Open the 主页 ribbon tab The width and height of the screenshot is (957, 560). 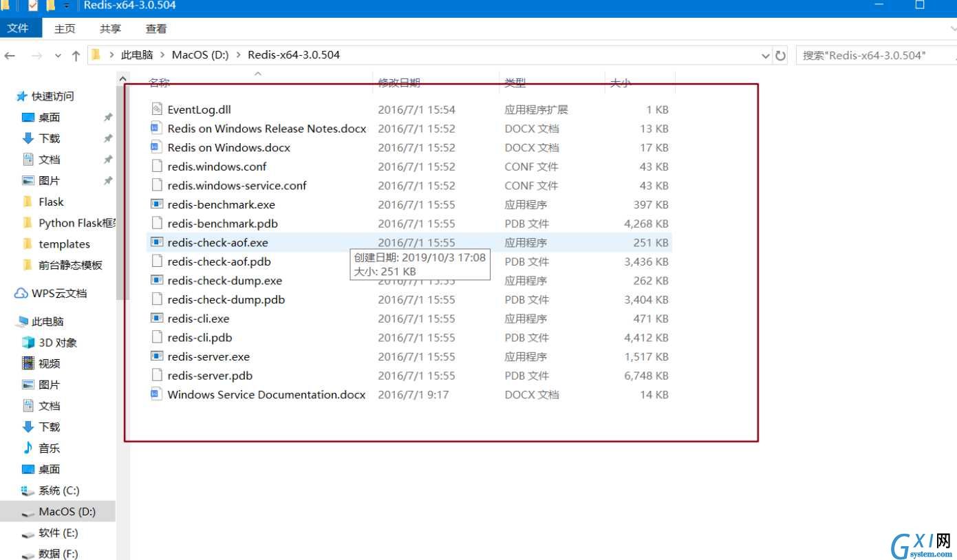[x=65, y=29]
